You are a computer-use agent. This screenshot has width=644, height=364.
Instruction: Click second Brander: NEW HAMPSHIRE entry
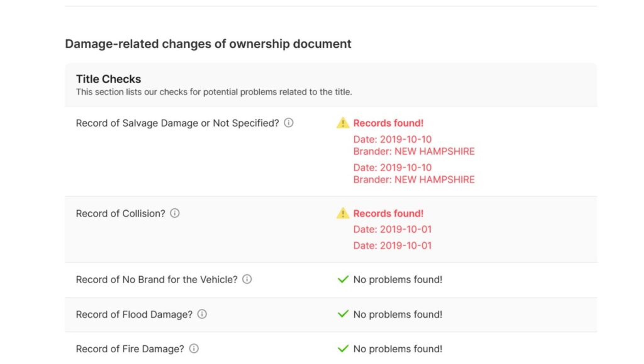click(414, 180)
